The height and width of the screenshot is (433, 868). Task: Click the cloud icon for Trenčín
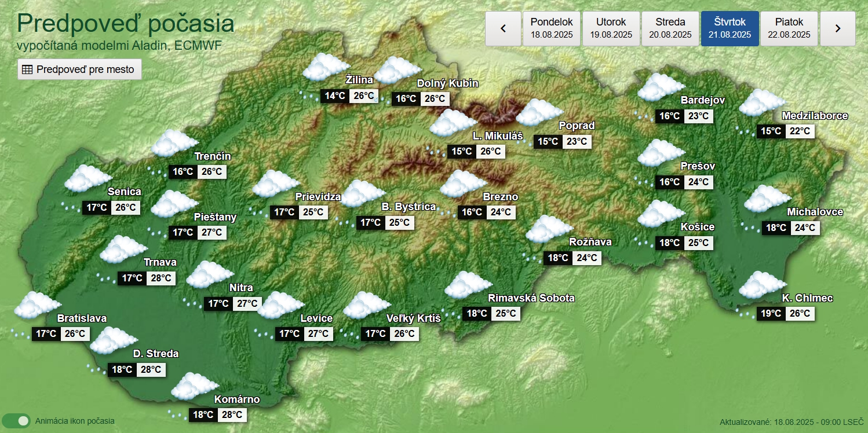174,143
